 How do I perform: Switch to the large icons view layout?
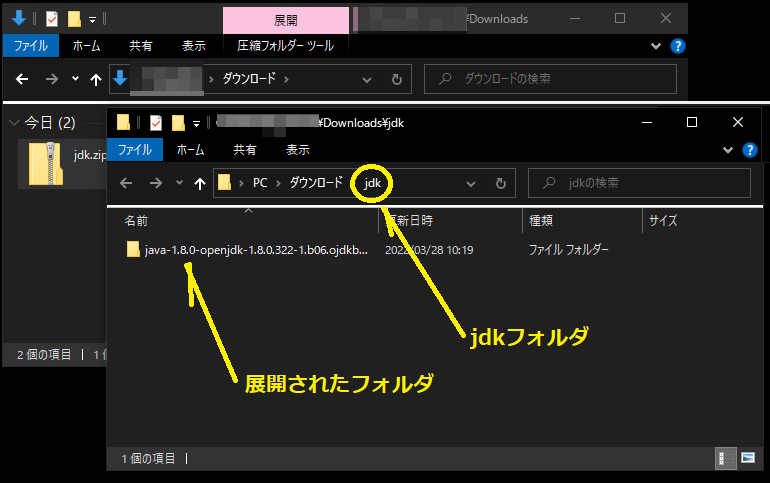(x=747, y=458)
